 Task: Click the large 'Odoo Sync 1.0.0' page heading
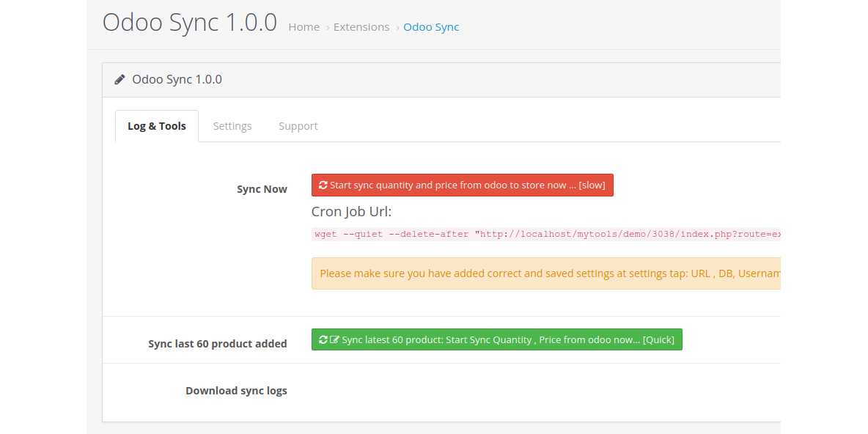click(190, 23)
